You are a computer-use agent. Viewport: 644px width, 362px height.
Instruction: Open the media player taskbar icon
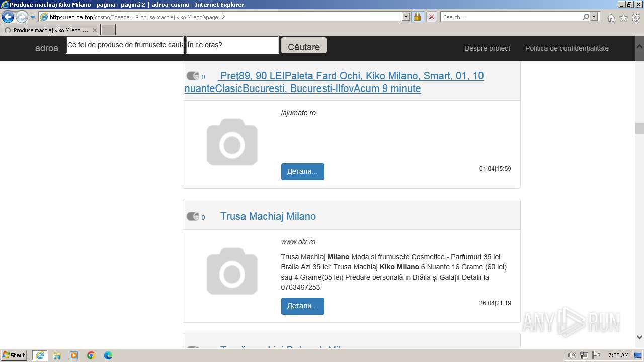(74, 355)
